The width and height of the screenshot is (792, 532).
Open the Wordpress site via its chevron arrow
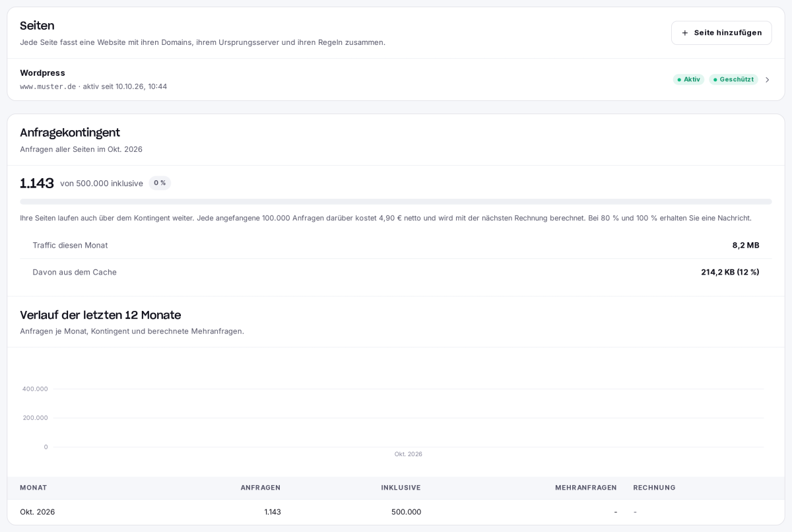pos(767,80)
